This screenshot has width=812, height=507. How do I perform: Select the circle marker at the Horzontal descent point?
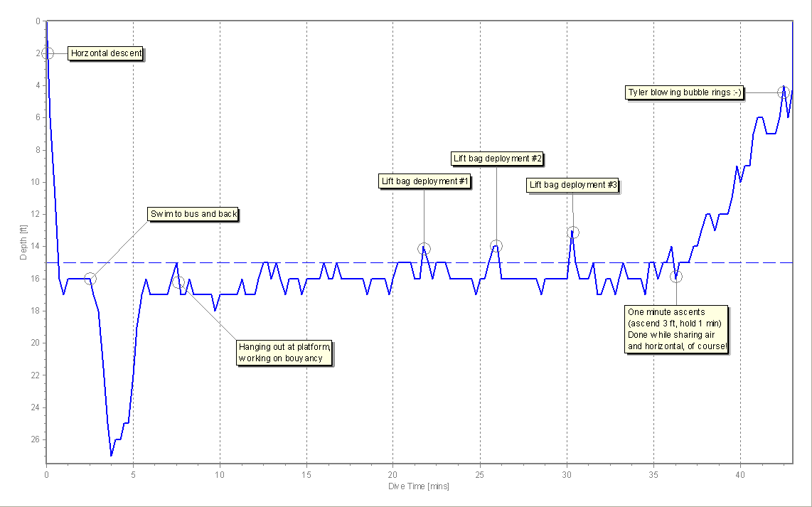[x=47, y=53]
